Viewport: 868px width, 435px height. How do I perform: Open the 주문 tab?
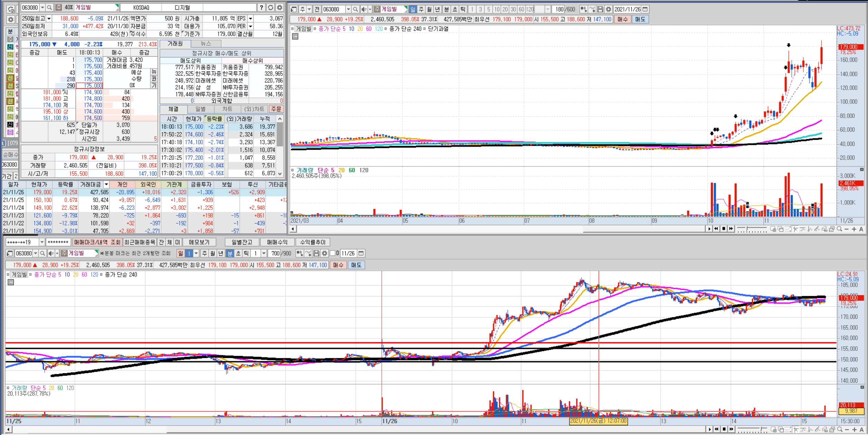point(276,109)
